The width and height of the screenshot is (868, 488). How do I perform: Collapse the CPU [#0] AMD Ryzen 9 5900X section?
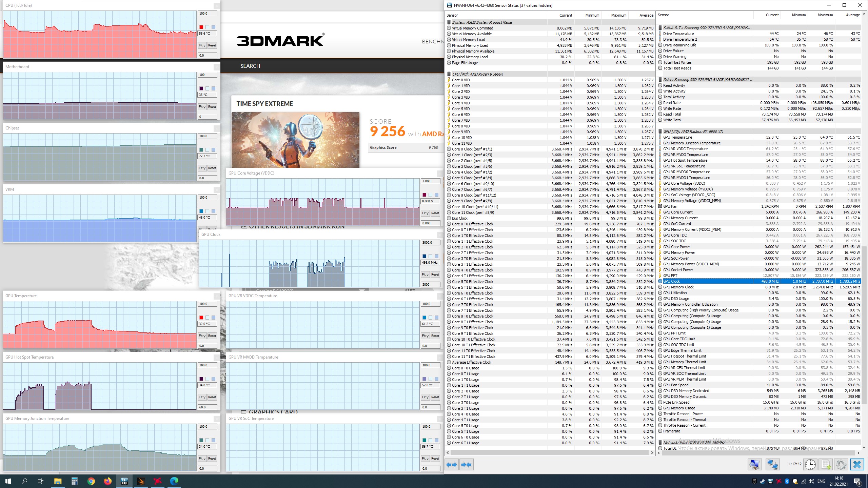[x=478, y=74]
